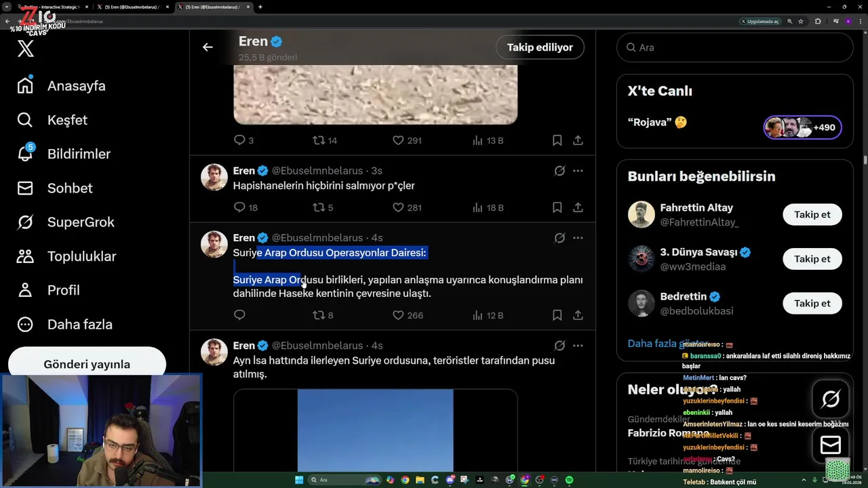Viewport: 868px width, 488px height.
Task: Open more options on the Suriye Arap Ordusu post
Action: coord(578,238)
